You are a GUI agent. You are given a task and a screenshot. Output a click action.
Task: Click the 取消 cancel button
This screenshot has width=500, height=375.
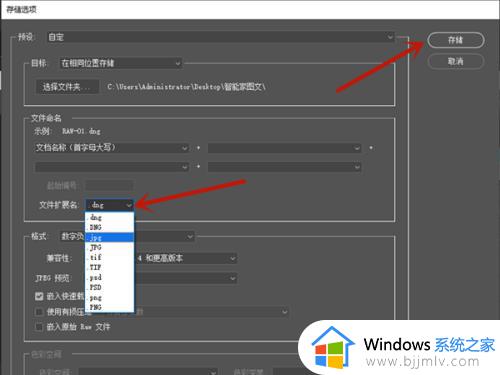456,61
